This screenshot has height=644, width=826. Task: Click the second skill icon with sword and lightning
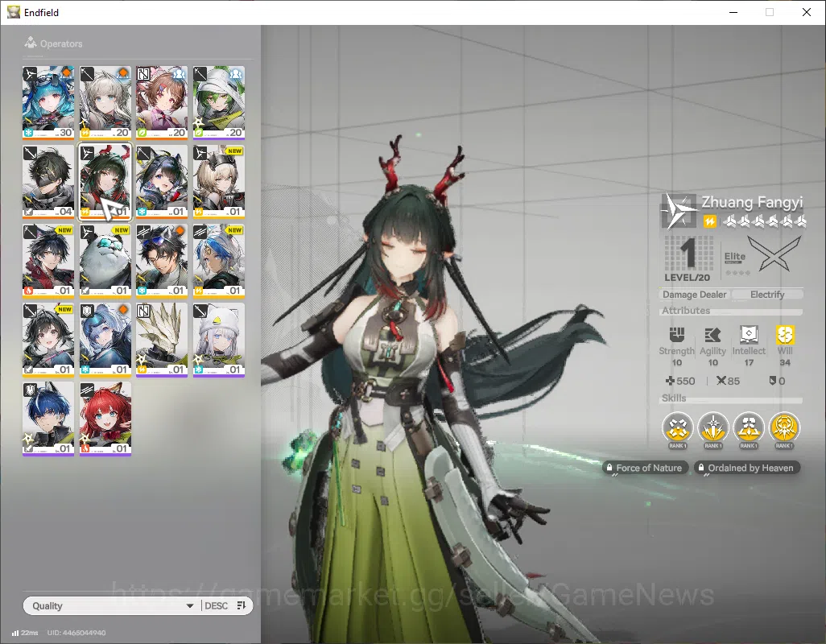(712, 427)
